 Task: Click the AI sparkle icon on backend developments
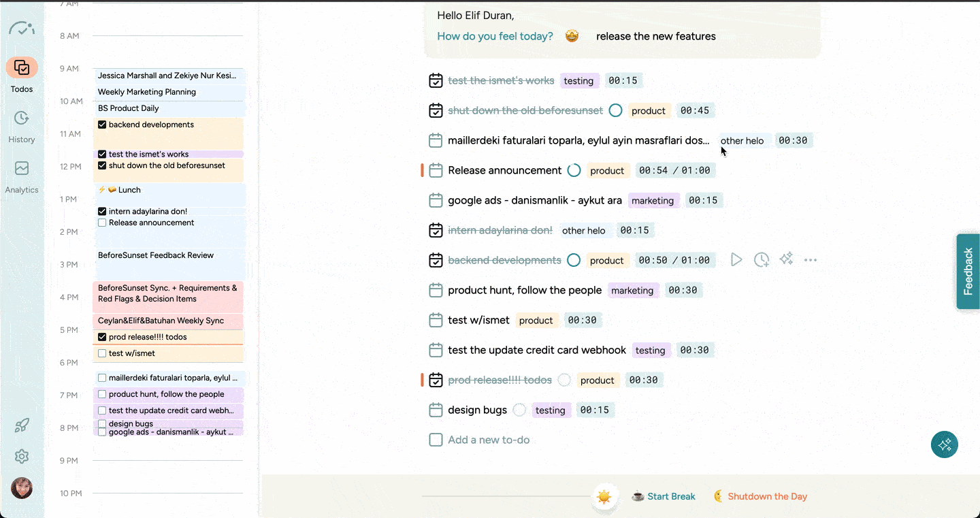[786, 259]
